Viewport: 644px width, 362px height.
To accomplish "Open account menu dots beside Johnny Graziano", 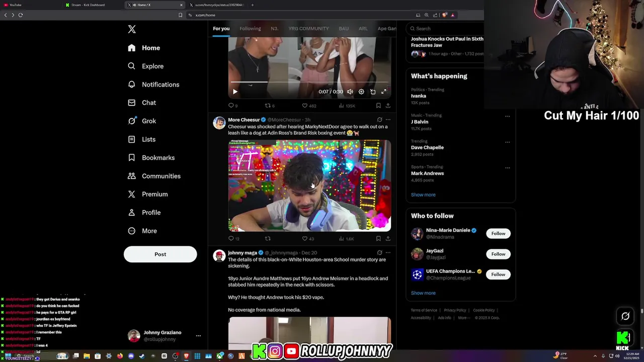I will [x=198, y=336].
